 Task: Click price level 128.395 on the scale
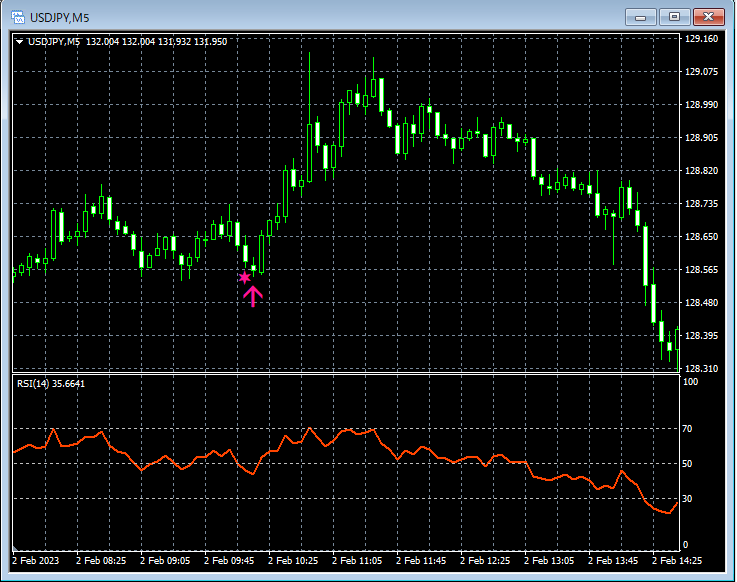[x=701, y=335]
